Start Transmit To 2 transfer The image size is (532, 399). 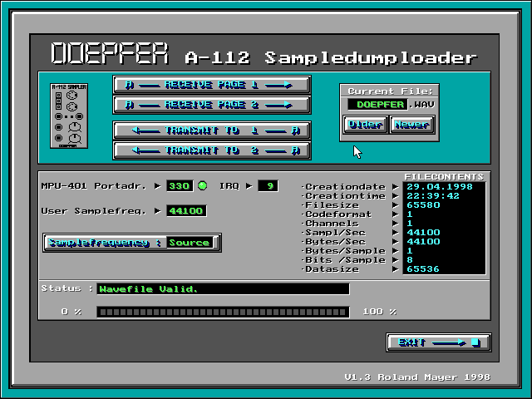tap(211, 150)
